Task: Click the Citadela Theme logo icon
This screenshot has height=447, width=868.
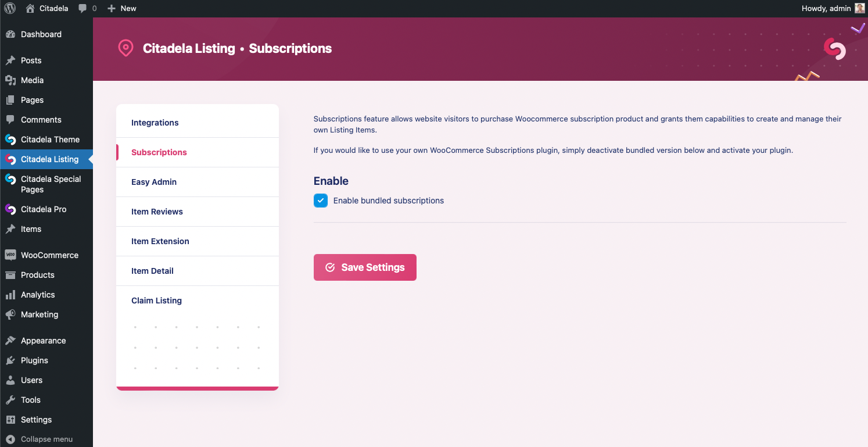Action: click(10, 140)
